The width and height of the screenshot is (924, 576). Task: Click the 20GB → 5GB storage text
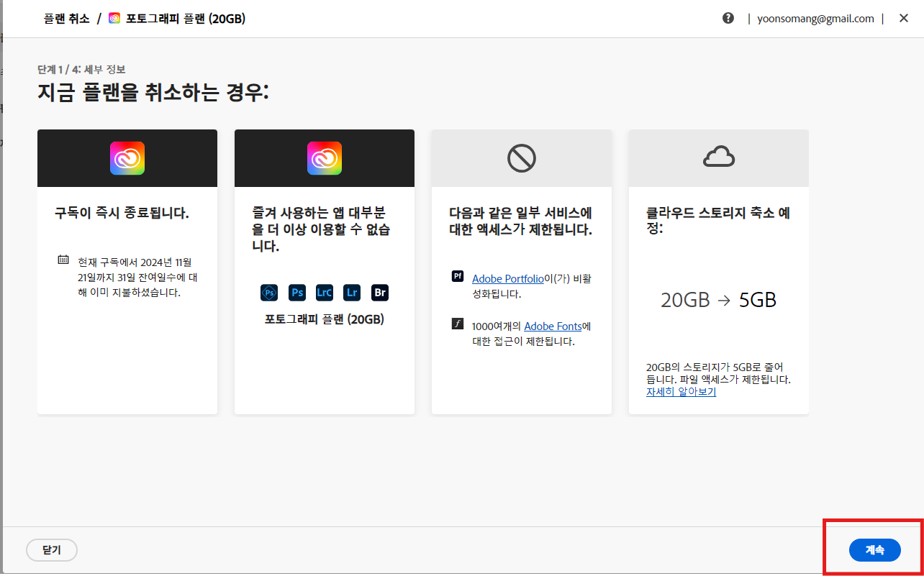coord(718,300)
